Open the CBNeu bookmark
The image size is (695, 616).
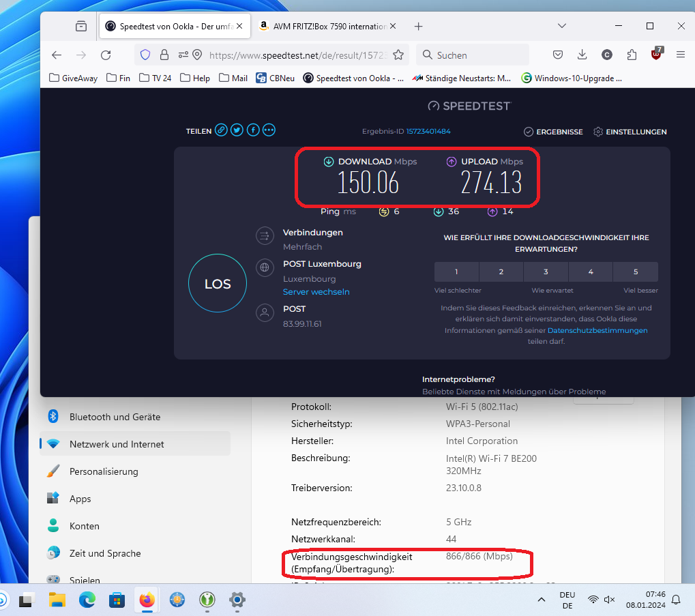[276, 78]
